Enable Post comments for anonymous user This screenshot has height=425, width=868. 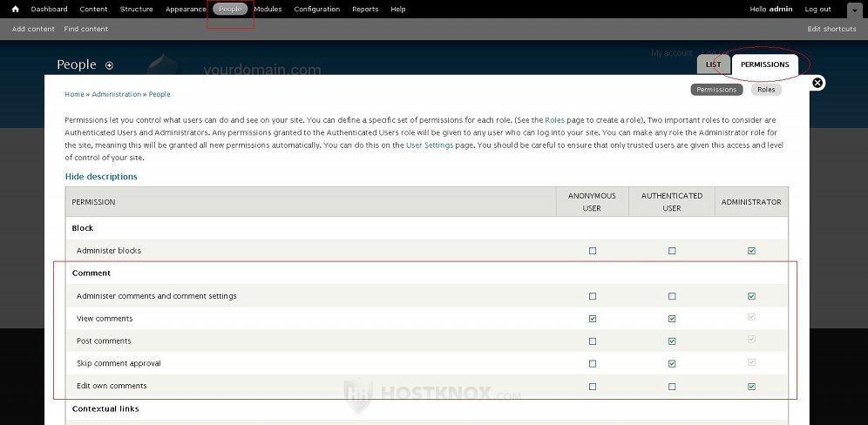tap(593, 341)
